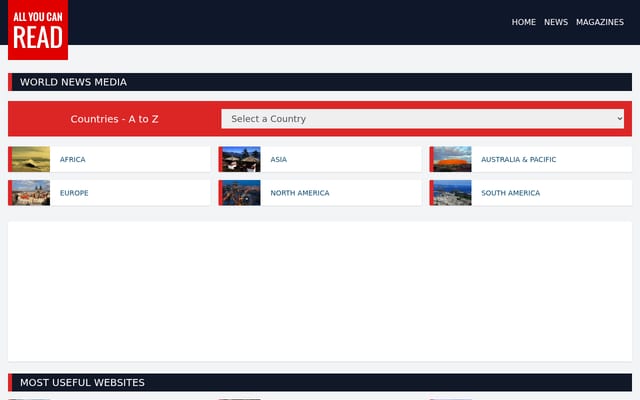Open the EUROPE link

(74, 193)
